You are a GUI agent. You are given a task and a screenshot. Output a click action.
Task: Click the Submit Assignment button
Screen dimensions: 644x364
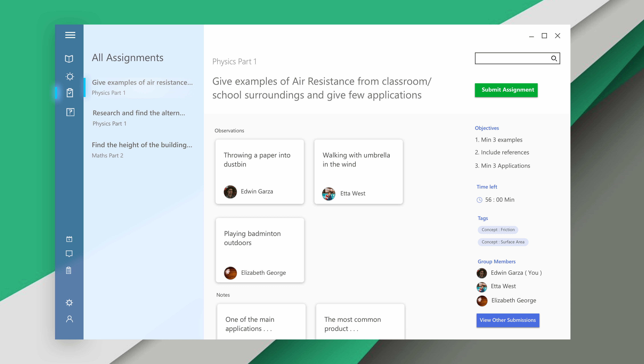point(506,90)
